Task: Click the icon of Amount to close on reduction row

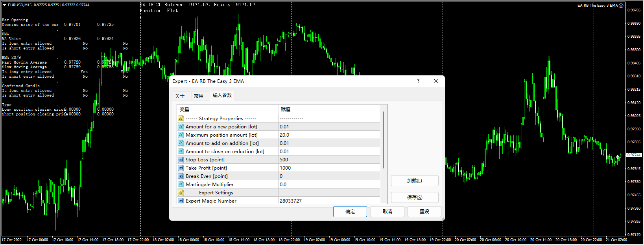Action: tap(181, 152)
